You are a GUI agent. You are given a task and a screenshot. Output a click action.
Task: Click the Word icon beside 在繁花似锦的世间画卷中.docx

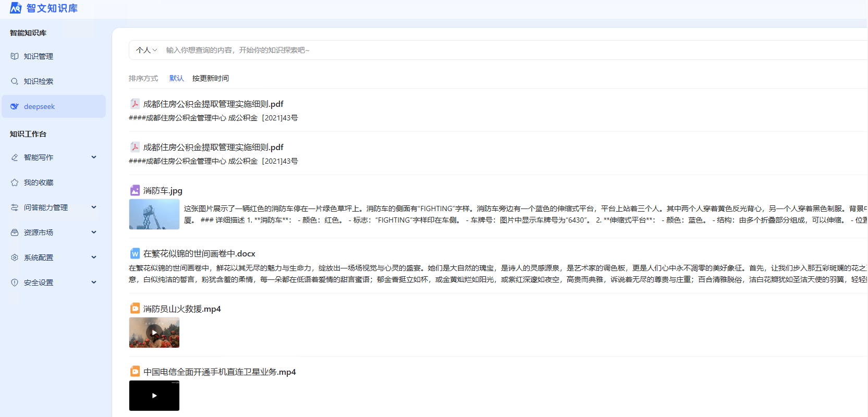135,253
